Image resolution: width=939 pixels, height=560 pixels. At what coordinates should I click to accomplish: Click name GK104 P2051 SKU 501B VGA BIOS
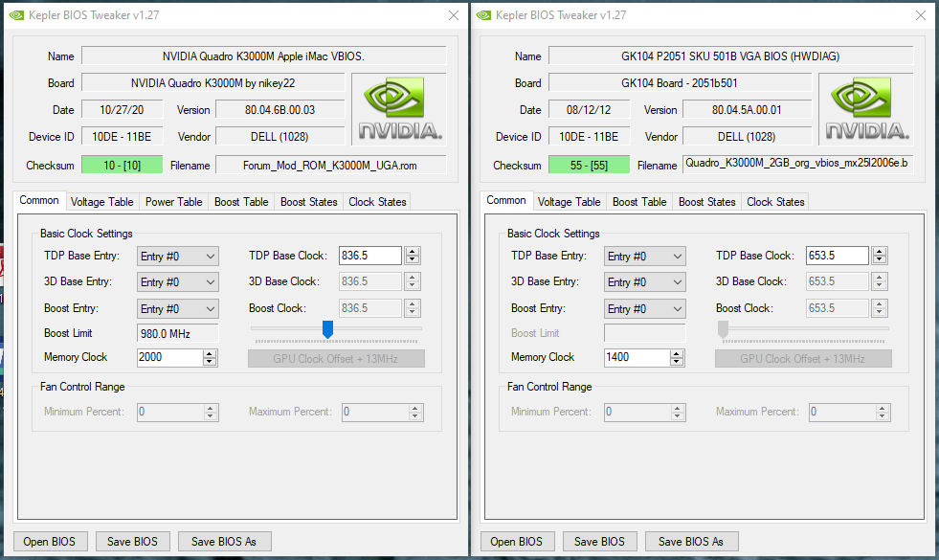pos(730,56)
